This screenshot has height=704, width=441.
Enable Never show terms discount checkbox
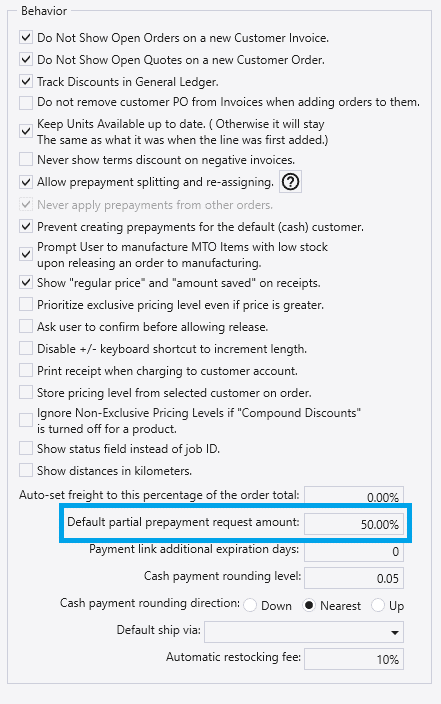tap(26, 159)
